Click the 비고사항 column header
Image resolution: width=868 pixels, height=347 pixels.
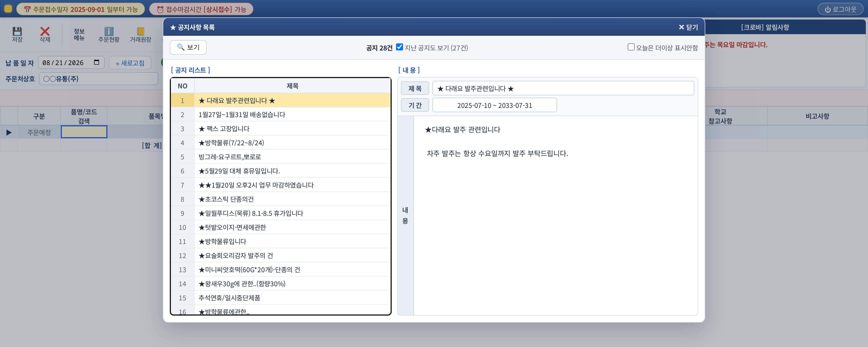[x=817, y=116]
